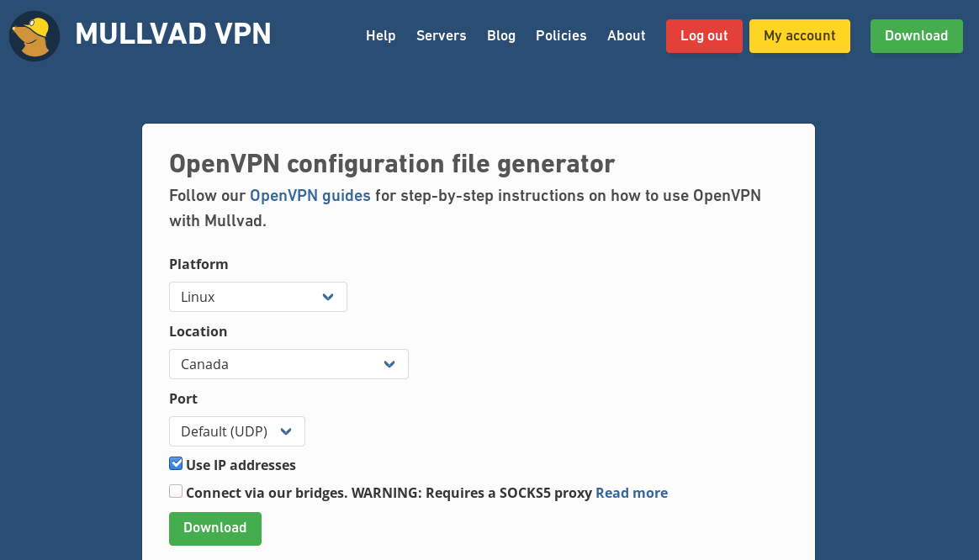Open the Blog link in navigation
Viewport: 979px width, 560px height.
[500, 35]
